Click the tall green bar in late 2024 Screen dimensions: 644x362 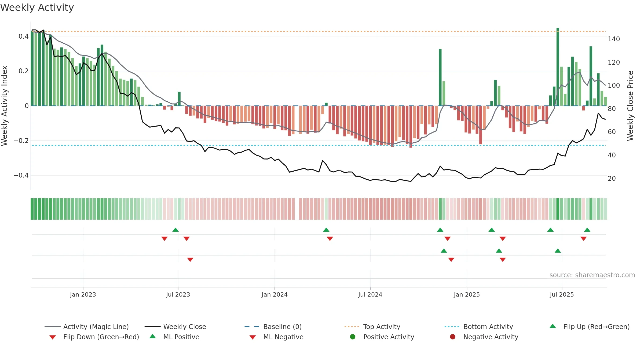pyautogui.click(x=440, y=77)
